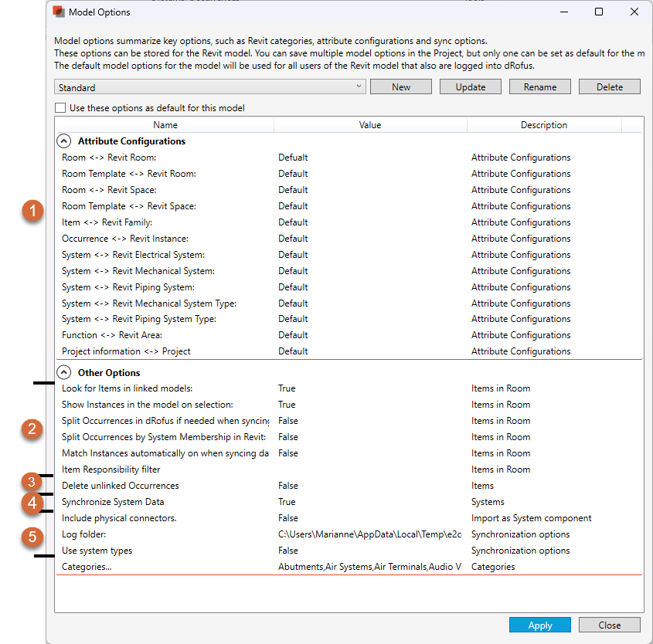Click the Model Options app icon in title bar
The width and height of the screenshot is (653, 644).
59,12
